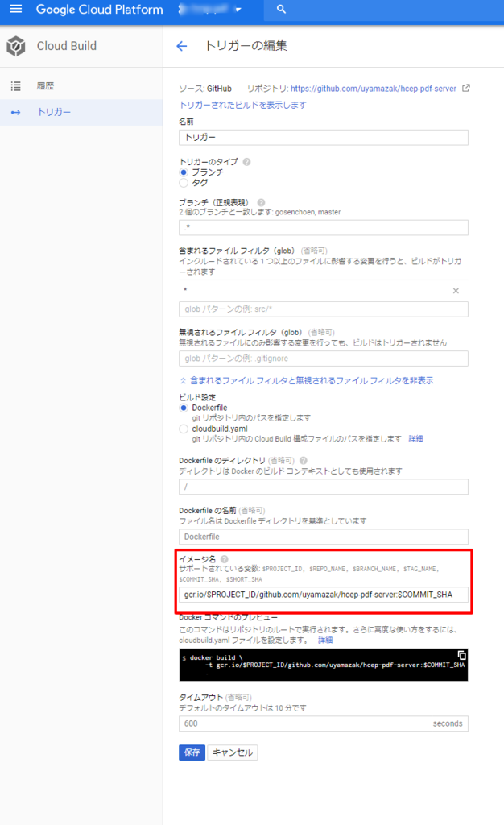Open the project selector dropdown arrow

click(x=238, y=10)
